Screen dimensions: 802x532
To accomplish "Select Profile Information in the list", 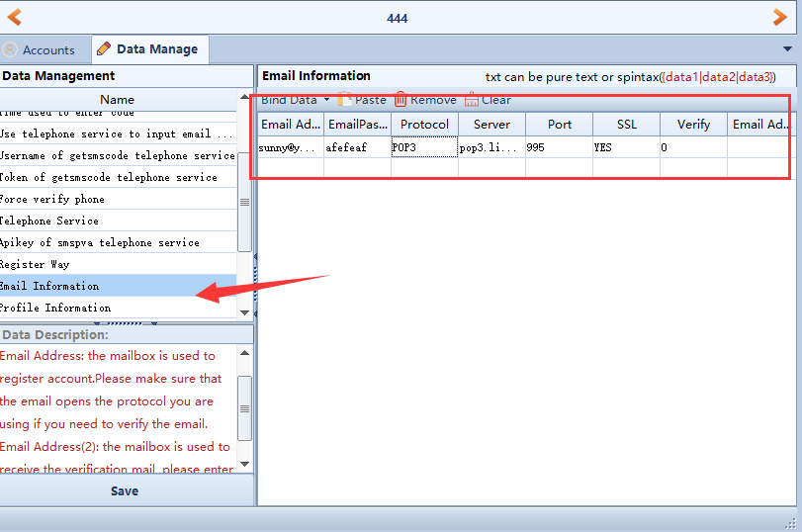I will pyautogui.click(x=54, y=308).
